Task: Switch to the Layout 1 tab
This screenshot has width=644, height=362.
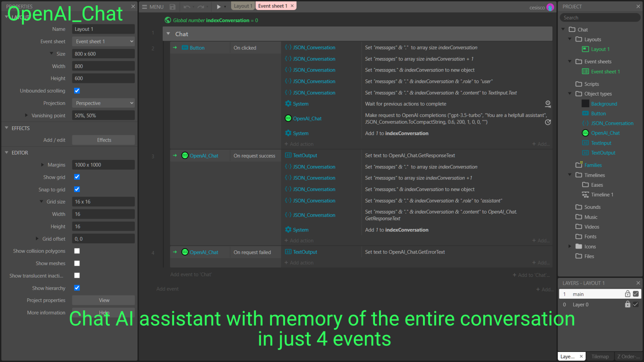Action: (243, 6)
